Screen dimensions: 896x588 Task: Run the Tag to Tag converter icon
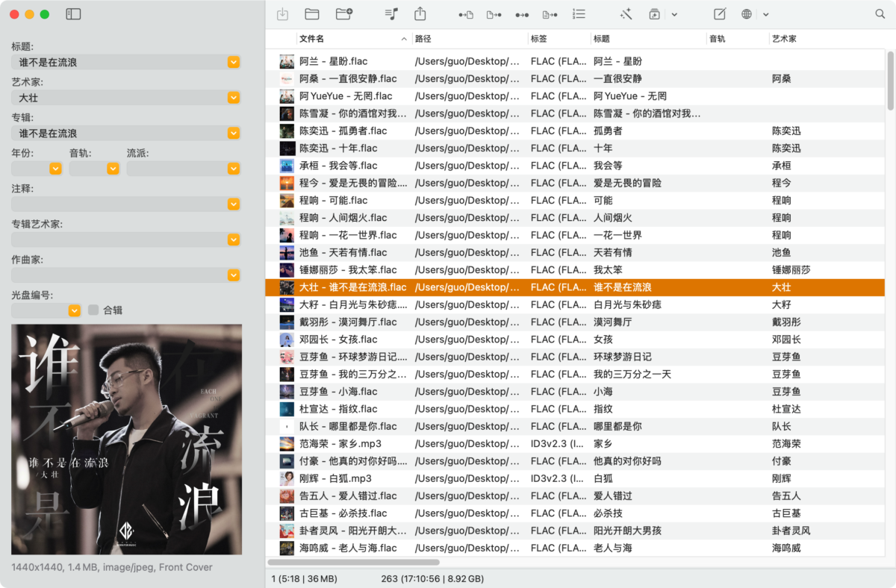522,14
